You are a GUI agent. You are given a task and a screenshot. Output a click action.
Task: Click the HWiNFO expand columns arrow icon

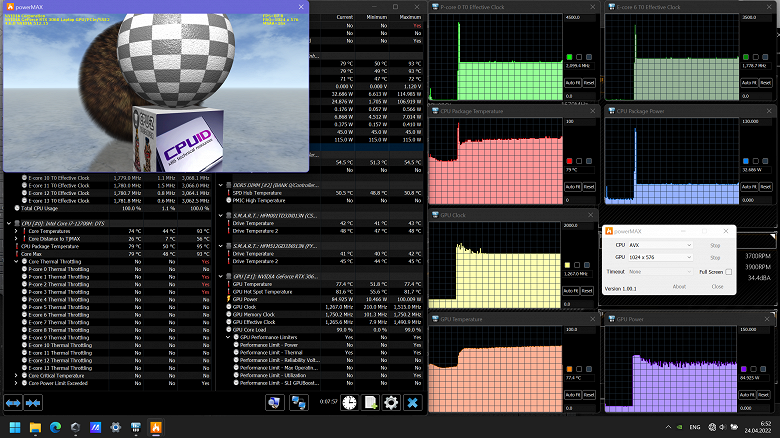(x=13, y=403)
